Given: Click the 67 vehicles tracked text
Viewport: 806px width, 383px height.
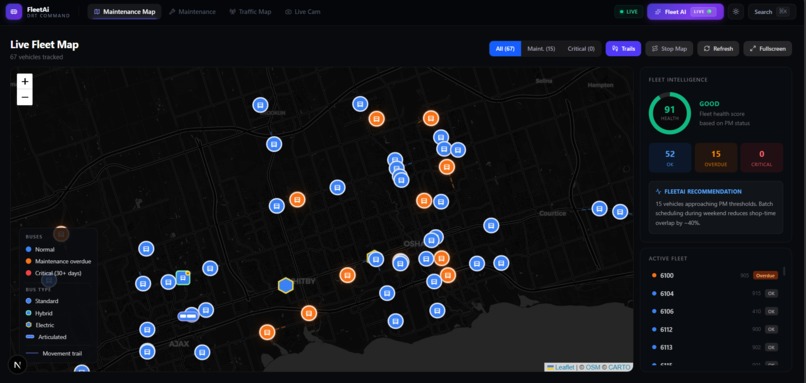Looking at the screenshot, I should coord(36,57).
